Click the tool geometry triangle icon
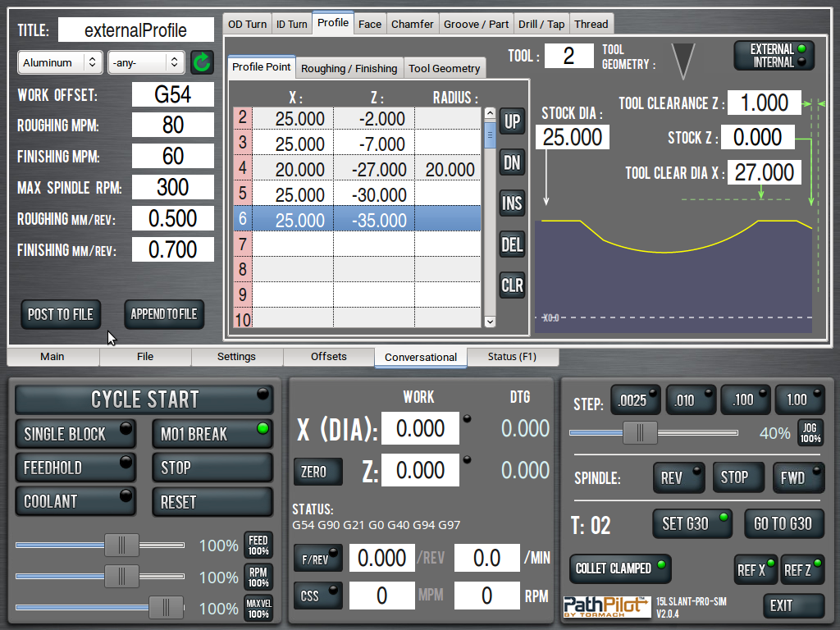Image resolution: width=840 pixels, height=630 pixels. tap(683, 61)
